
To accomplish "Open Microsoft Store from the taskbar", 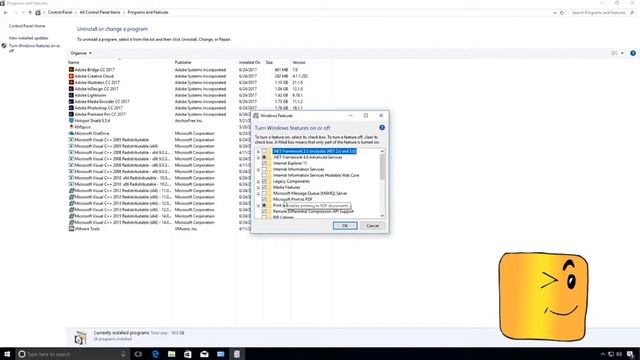I will click(x=188, y=354).
